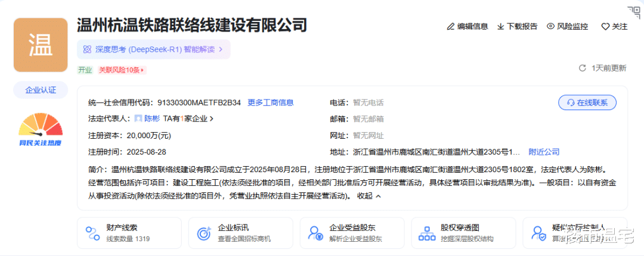Click 编辑信息 label

click(x=472, y=27)
